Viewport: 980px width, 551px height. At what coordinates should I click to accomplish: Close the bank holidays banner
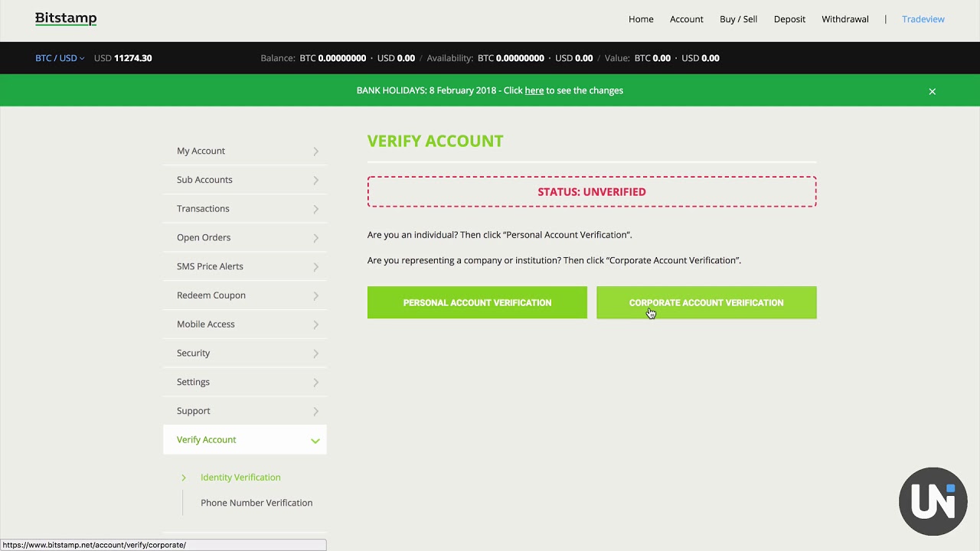click(x=932, y=91)
